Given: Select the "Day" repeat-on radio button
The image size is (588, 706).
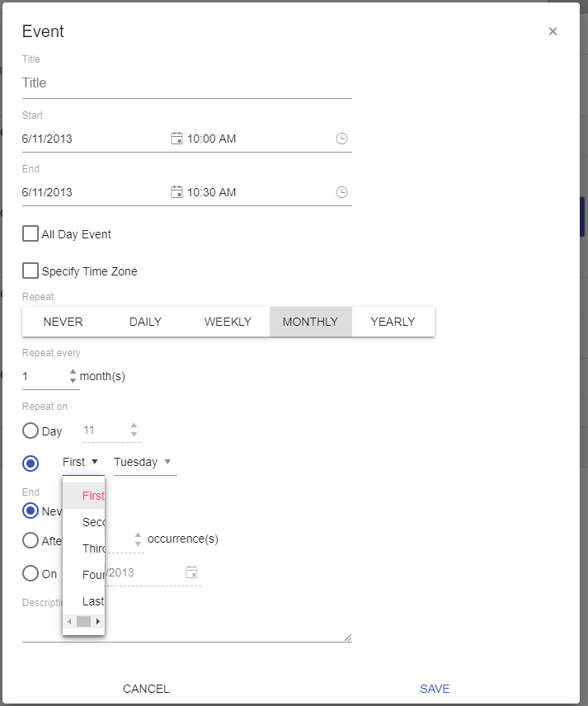Looking at the screenshot, I should [31, 431].
